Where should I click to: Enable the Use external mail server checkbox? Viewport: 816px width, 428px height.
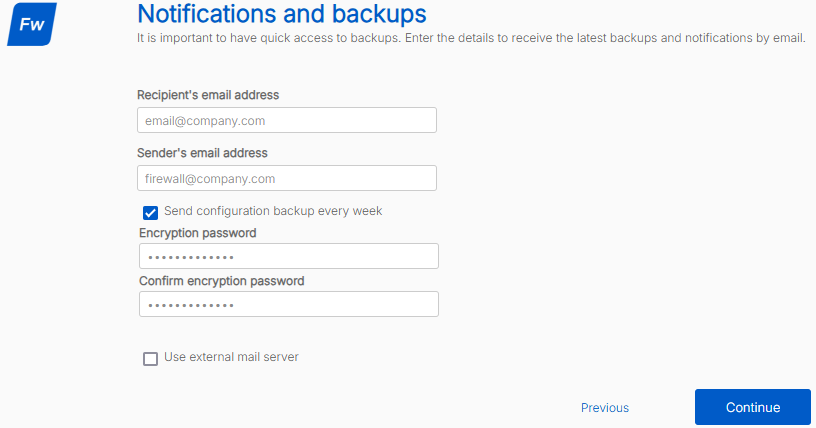(x=151, y=358)
